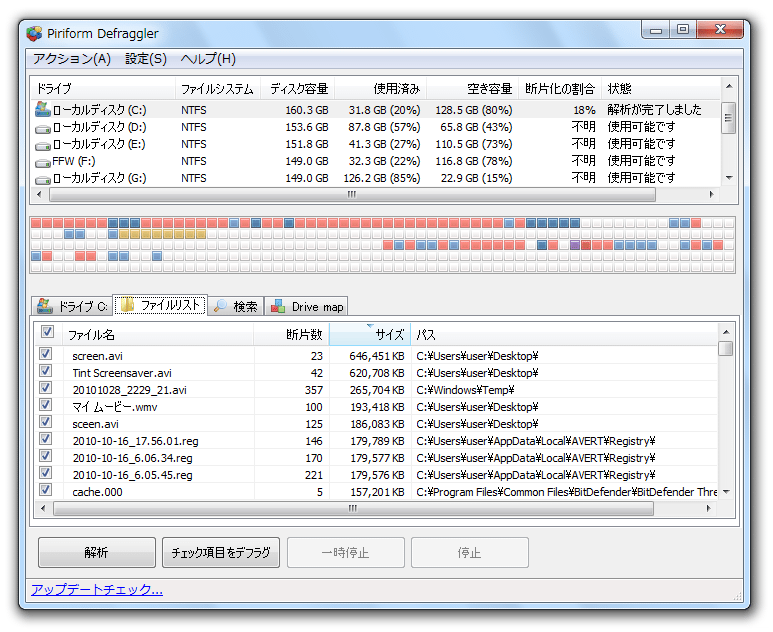The width and height of the screenshot is (773, 632).
Task: Uncheck the checkbox for screen.avi
Action: pos(45,354)
